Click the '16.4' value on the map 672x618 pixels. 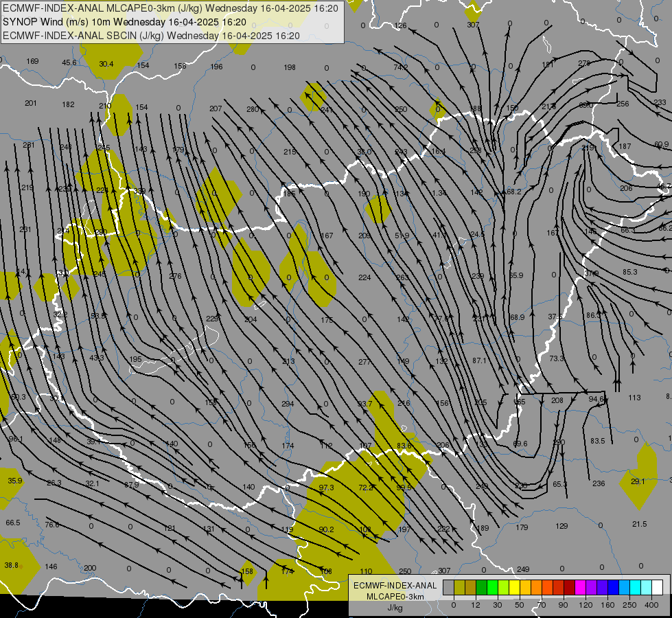(x=439, y=151)
